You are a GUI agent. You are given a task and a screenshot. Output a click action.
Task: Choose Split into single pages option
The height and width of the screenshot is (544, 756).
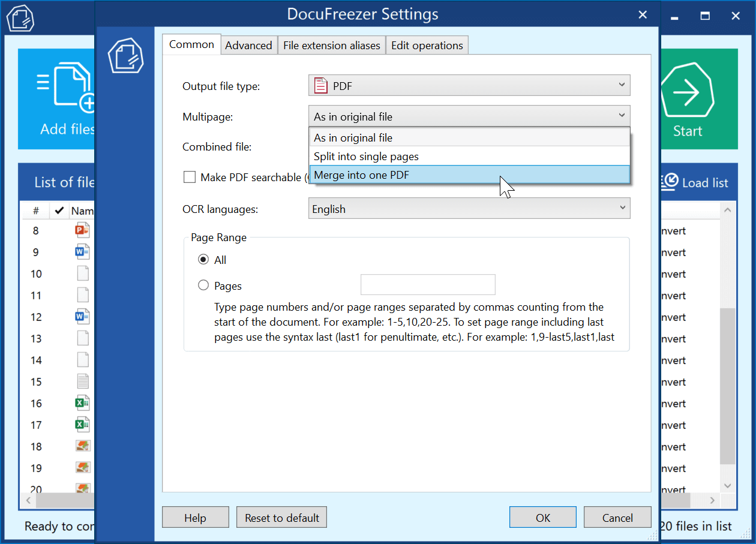tap(469, 157)
